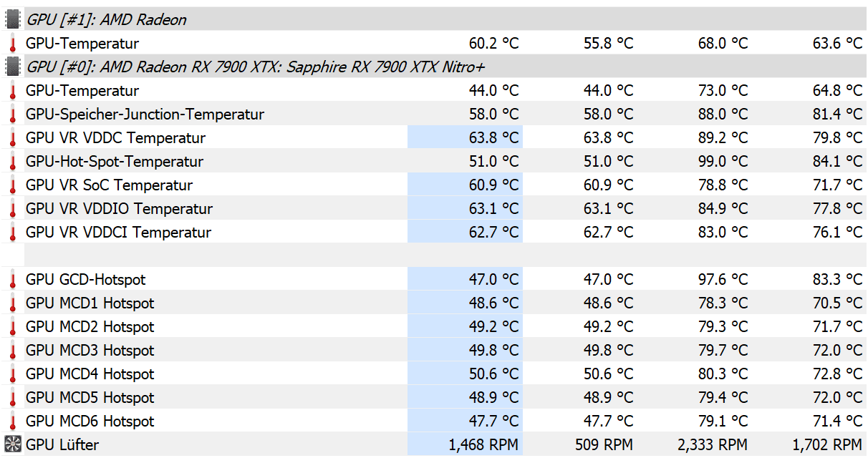Select the GPU [#1]: AMD Radeon header row
This screenshot has width=868, height=458.
click(x=434, y=19)
